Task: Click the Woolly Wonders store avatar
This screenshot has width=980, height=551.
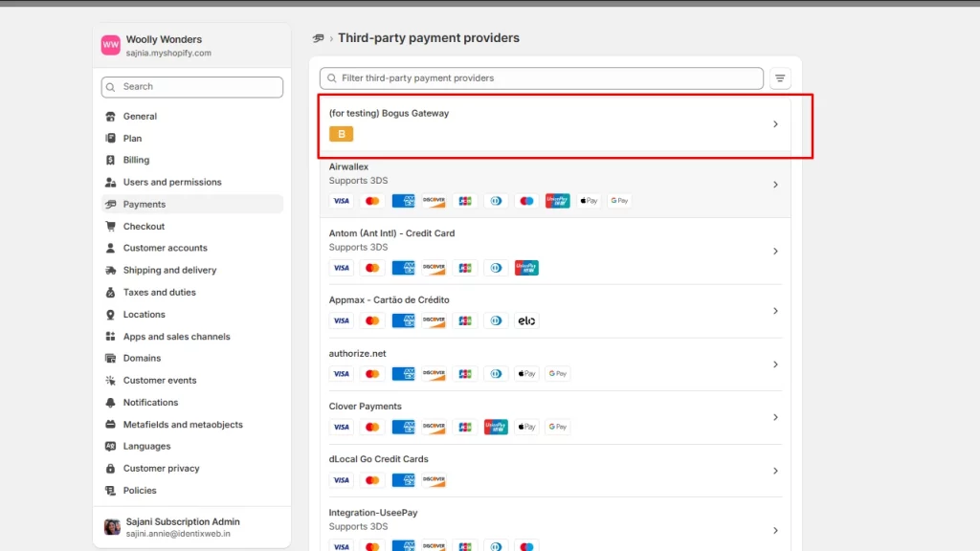Action: coord(111,46)
